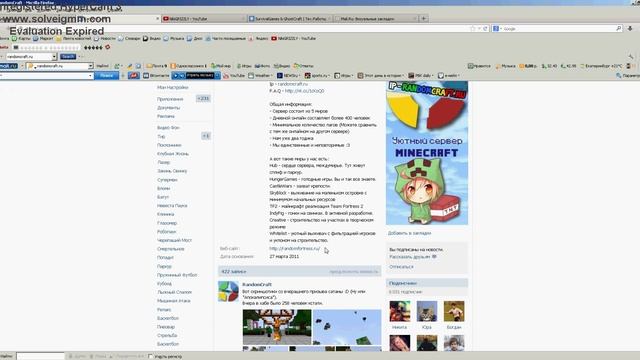Image resolution: width=640 pixels, height=360 pixels.
Task: Expand the NEWSru toolbar dropdown
Action: tap(300, 76)
